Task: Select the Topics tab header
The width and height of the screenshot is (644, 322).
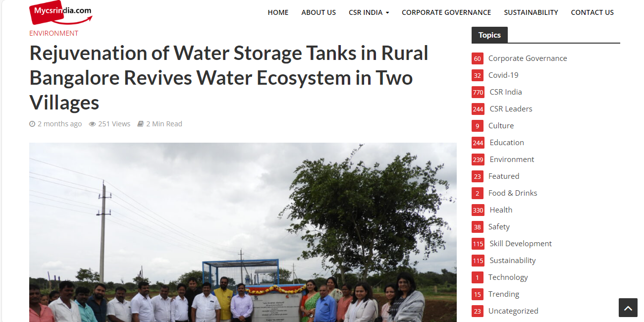Action: click(489, 35)
